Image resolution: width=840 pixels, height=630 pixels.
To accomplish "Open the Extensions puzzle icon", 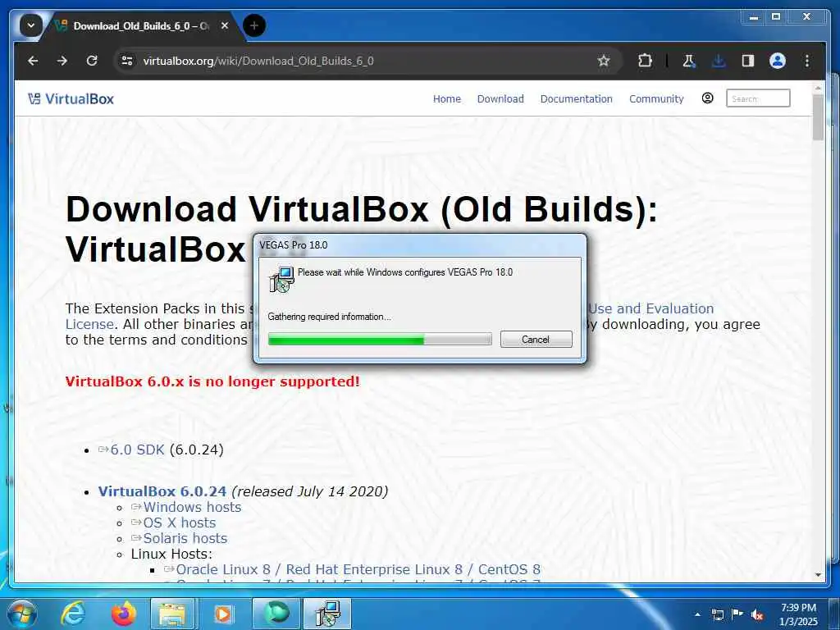I will point(645,61).
